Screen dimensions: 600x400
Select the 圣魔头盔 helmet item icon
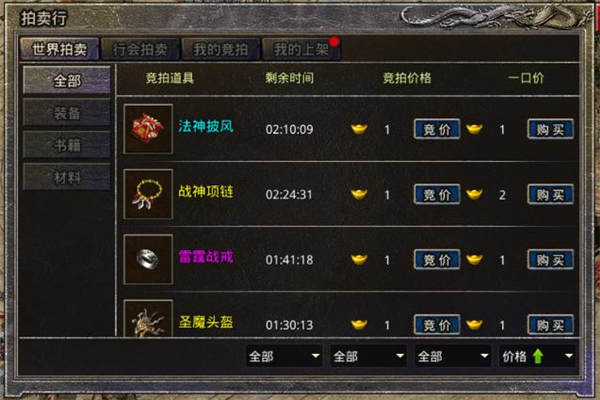click(x=148, y=318)
